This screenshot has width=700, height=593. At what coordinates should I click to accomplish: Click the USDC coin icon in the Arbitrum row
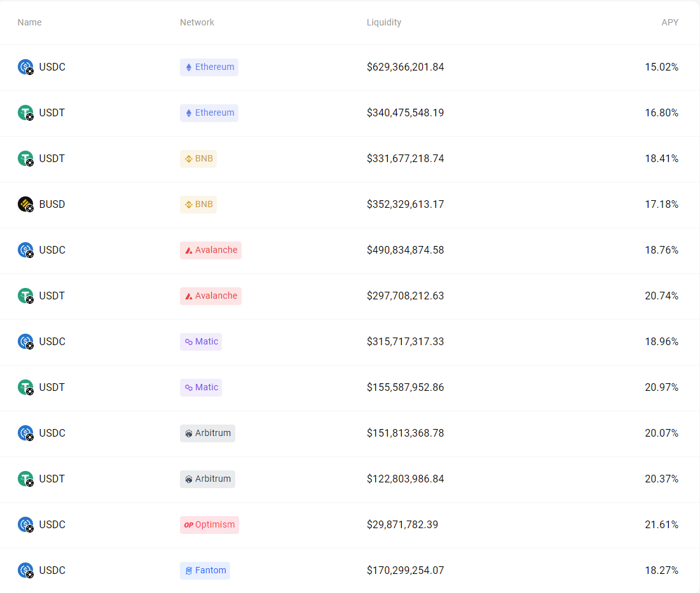pyautogui.click(x=25, y=433)
